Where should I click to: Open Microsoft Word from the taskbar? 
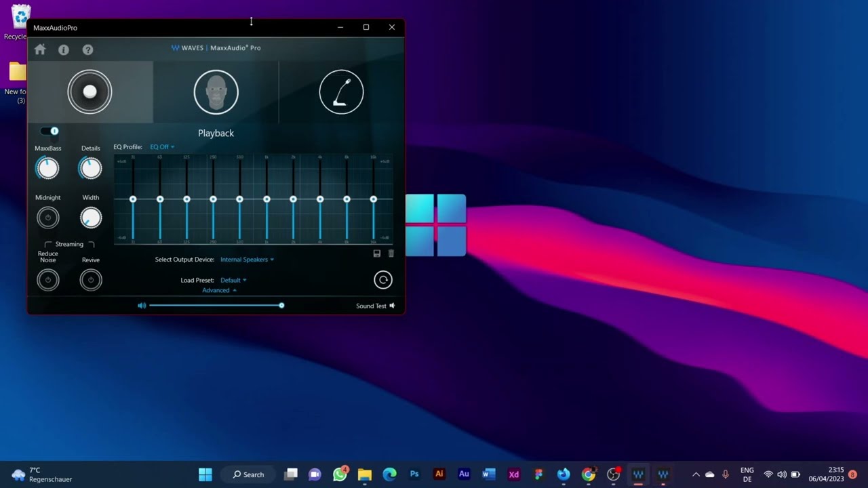489,474
